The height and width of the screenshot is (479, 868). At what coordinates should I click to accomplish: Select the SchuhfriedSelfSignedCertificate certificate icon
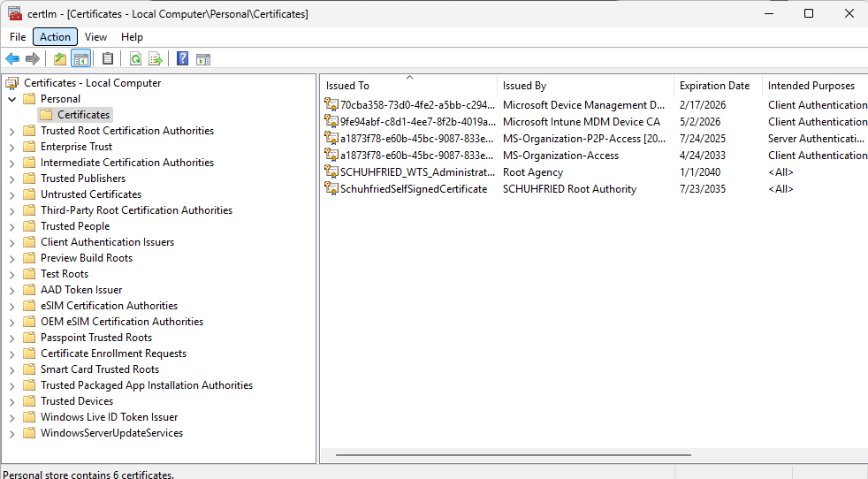pyautogui.click(x=332, y=189)
